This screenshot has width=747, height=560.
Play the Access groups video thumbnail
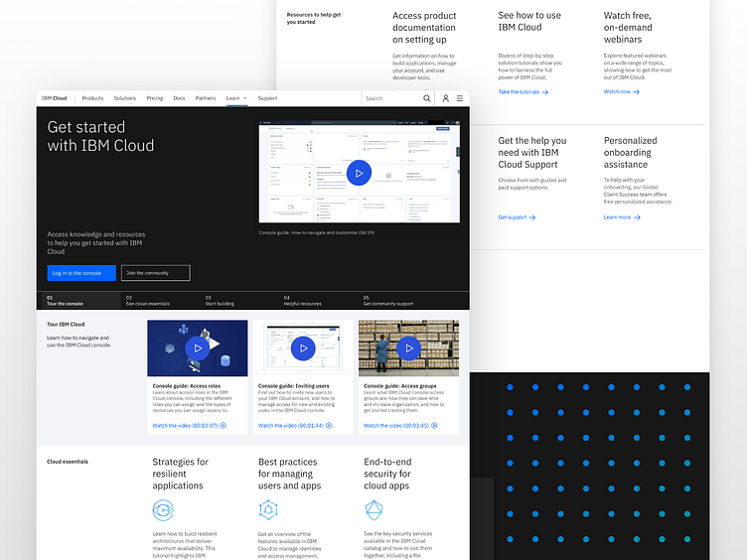click(408, 349)
